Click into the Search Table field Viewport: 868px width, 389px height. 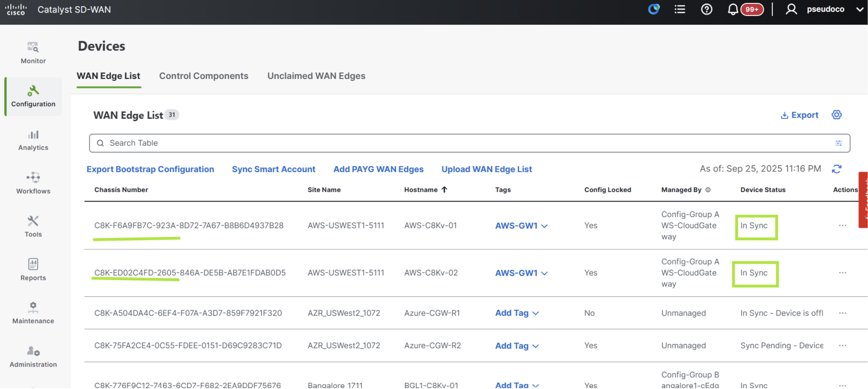[469, 143]
